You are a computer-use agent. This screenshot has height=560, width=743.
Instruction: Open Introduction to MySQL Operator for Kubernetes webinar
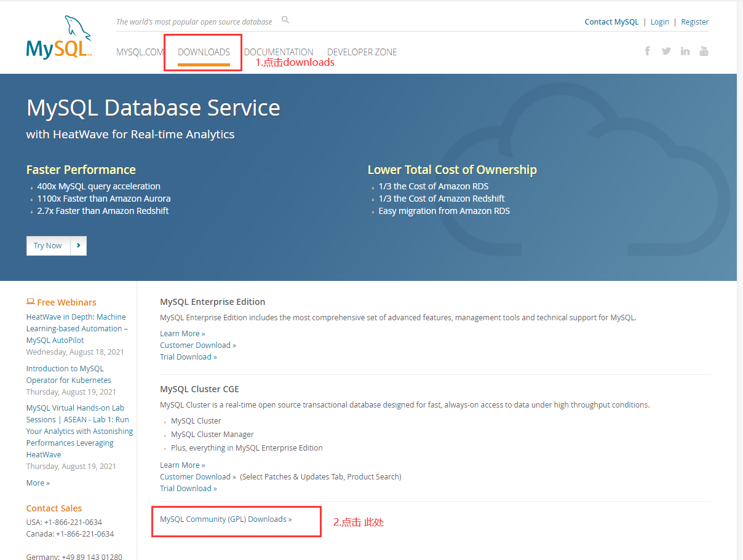click(x=69, y=374)
